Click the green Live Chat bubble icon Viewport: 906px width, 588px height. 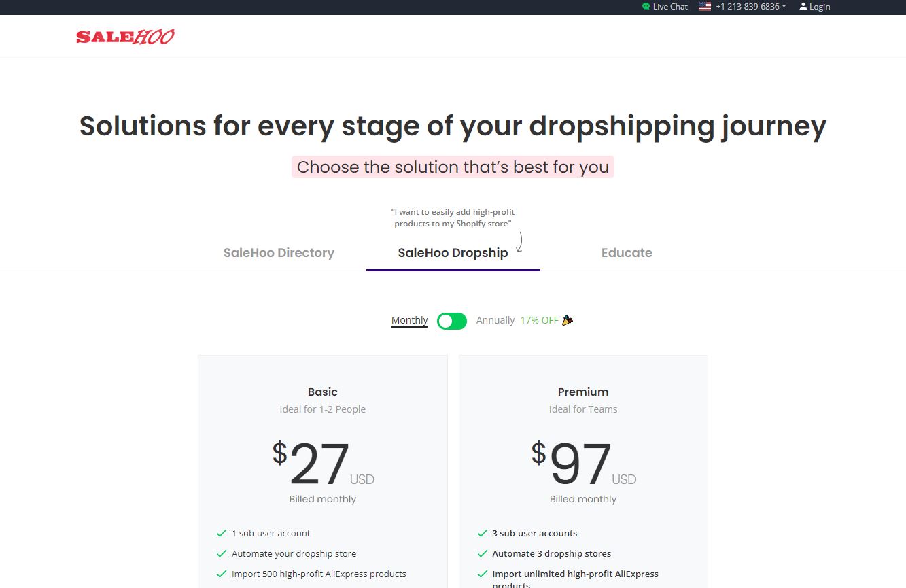point(646,7)
